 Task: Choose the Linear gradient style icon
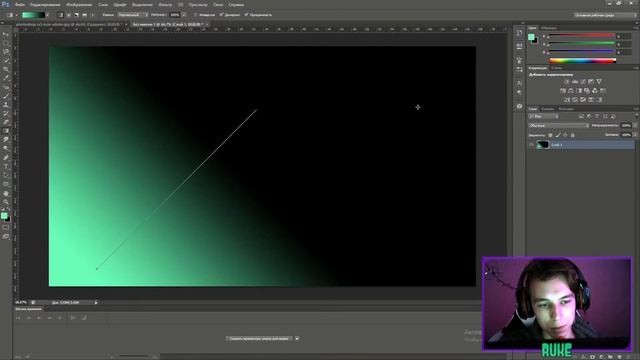click(60, 15)
